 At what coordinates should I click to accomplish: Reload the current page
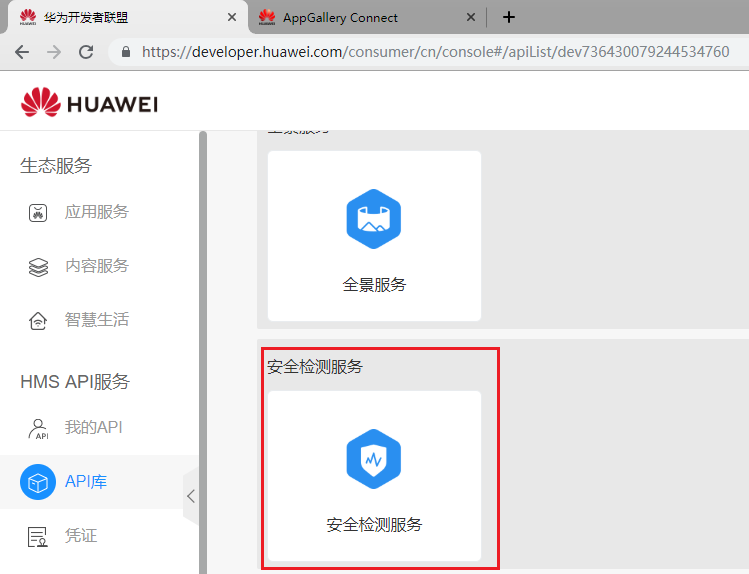click(86, 52)
